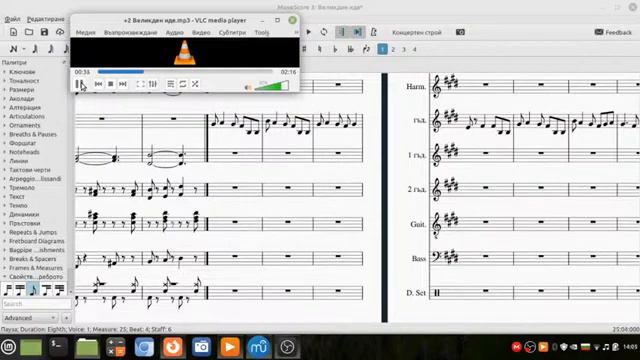Toggle VLC loop mode
Viewport: 640px width, 360px height.
click(x=183, y=84)
